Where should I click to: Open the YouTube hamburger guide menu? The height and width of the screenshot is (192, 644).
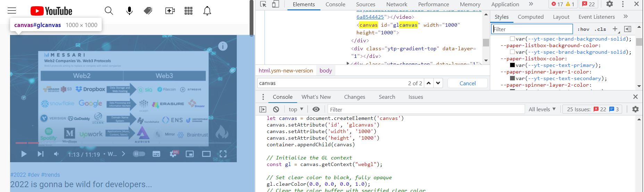(x=12, y=11)
